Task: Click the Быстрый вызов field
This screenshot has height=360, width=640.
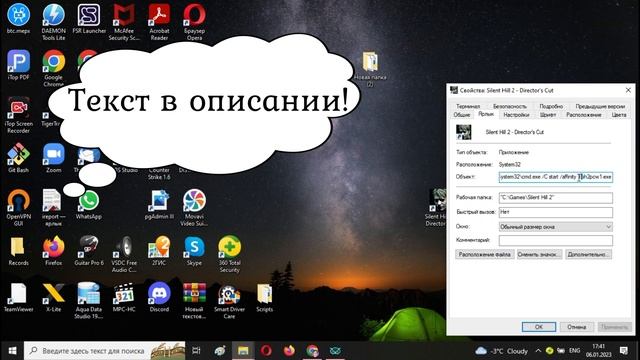Action: [556, 212]
